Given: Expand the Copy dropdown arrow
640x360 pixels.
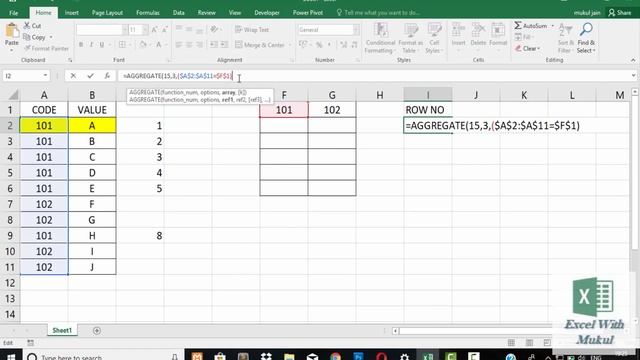Looking at the screenshot, I should (x=51, y=37).
